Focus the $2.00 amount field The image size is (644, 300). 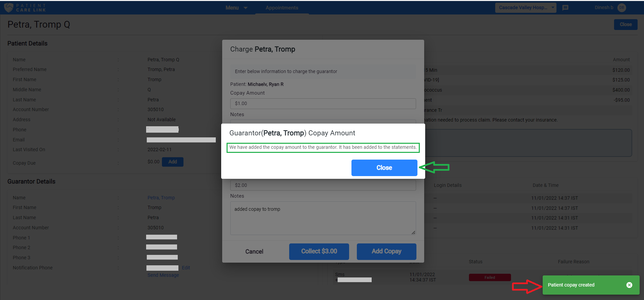(x=323, y=185)
